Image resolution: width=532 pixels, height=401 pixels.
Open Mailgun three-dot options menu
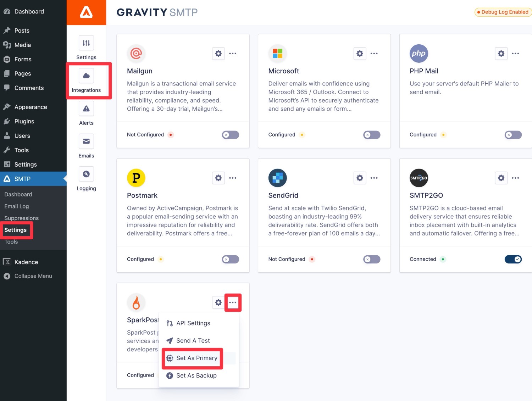point(233,54)
